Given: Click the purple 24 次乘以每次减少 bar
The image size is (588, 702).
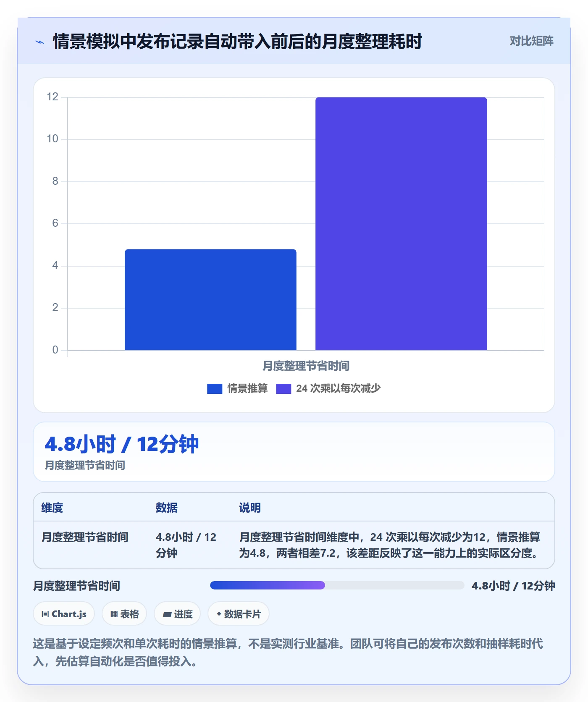Looking at the screenshot, I should [x=401, y=224].
